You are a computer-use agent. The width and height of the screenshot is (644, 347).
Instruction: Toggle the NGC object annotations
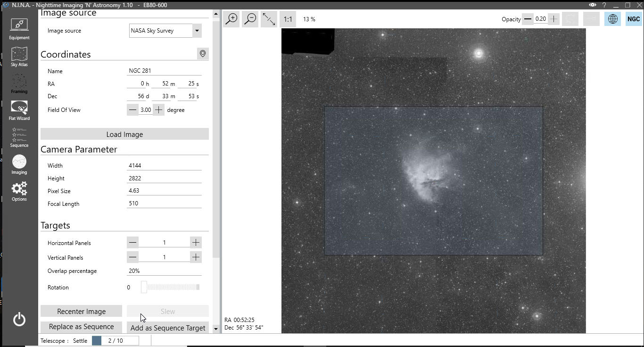coord(633,19)
